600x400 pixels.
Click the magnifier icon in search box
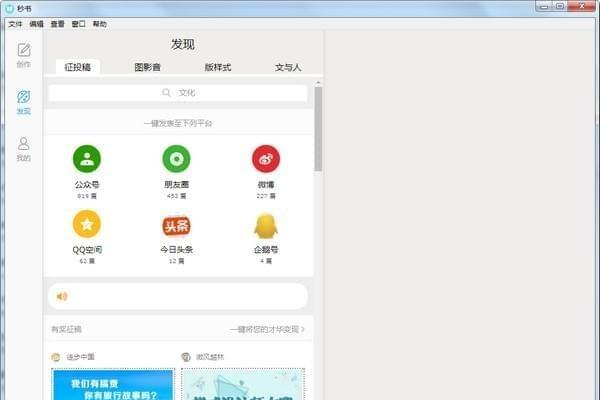pyautogui.click(x=166, y=93)
